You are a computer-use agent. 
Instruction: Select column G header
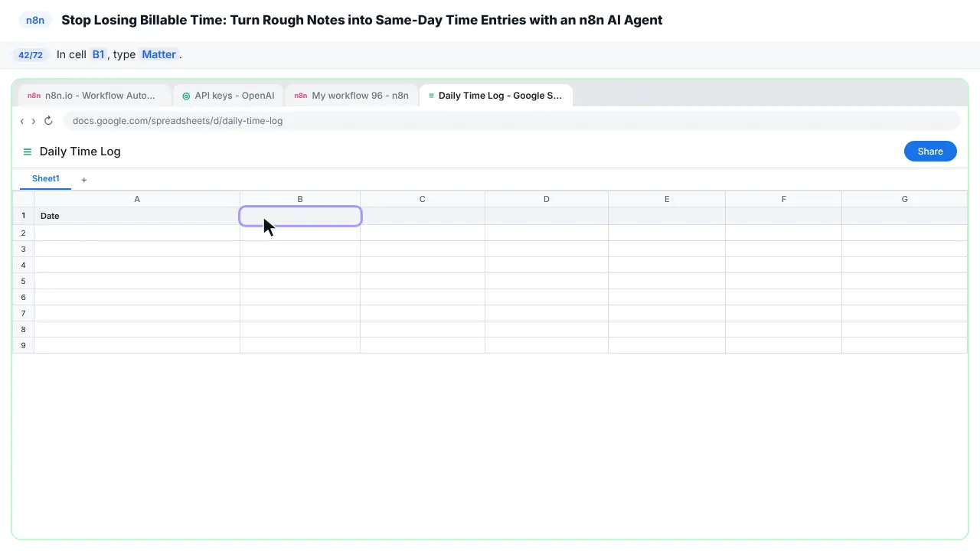(904, 199)
